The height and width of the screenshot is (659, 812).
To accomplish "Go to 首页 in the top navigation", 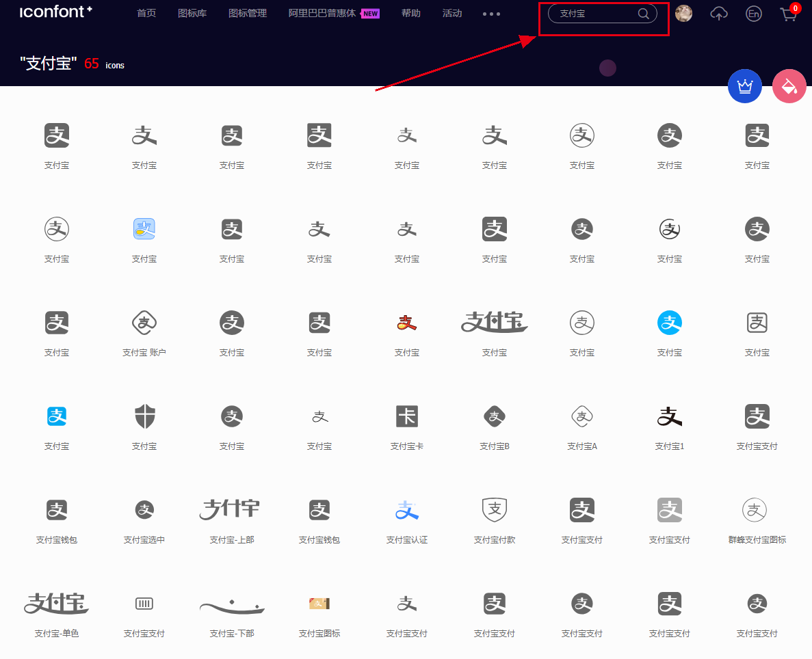I will coord(146,12).
